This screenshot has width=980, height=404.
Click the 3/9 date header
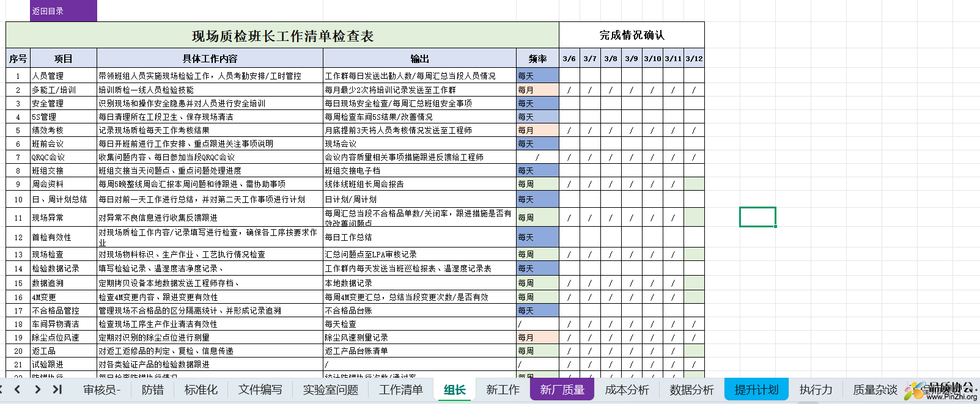coord(632,58)
